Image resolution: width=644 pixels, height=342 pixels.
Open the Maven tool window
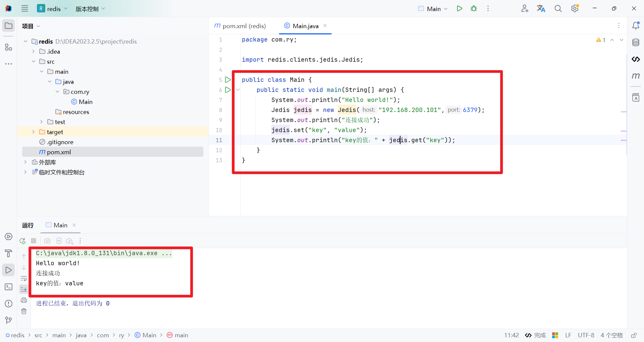point(636,76)
